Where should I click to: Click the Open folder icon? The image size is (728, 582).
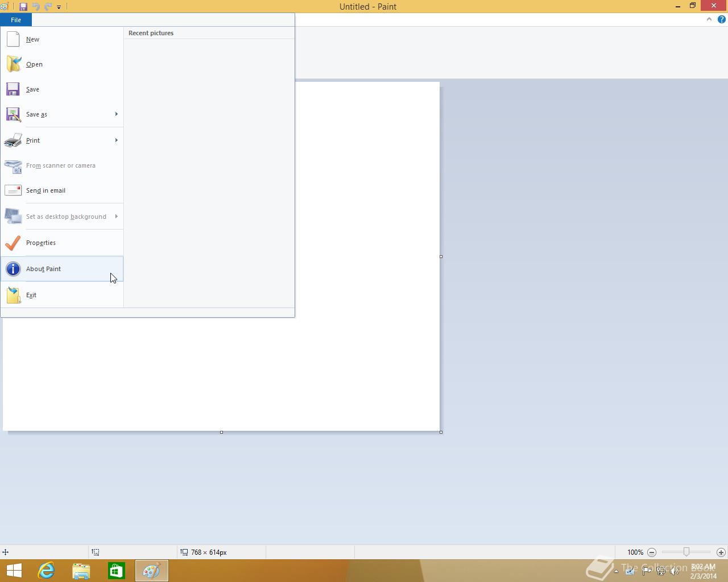tap(13, 64)
